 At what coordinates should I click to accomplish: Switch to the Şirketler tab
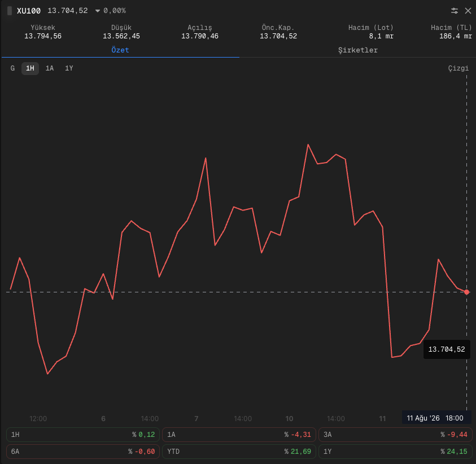tap(357, 50)
